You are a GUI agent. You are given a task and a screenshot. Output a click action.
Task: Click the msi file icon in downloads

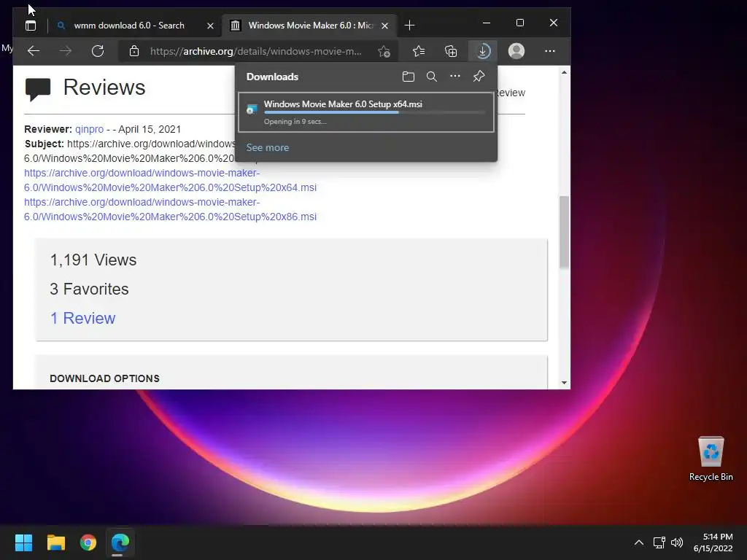point(252,110)
